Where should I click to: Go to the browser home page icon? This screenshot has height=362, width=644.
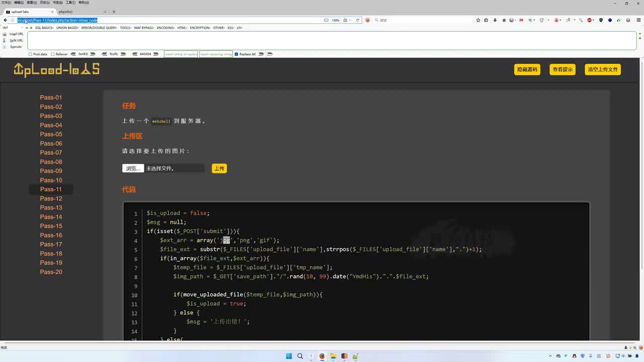pos(504,20)
